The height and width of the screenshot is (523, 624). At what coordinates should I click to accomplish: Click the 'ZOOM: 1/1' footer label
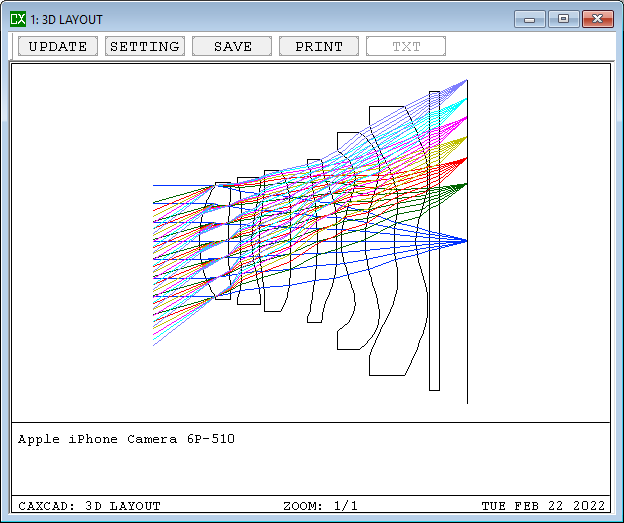tap(320, 506)
